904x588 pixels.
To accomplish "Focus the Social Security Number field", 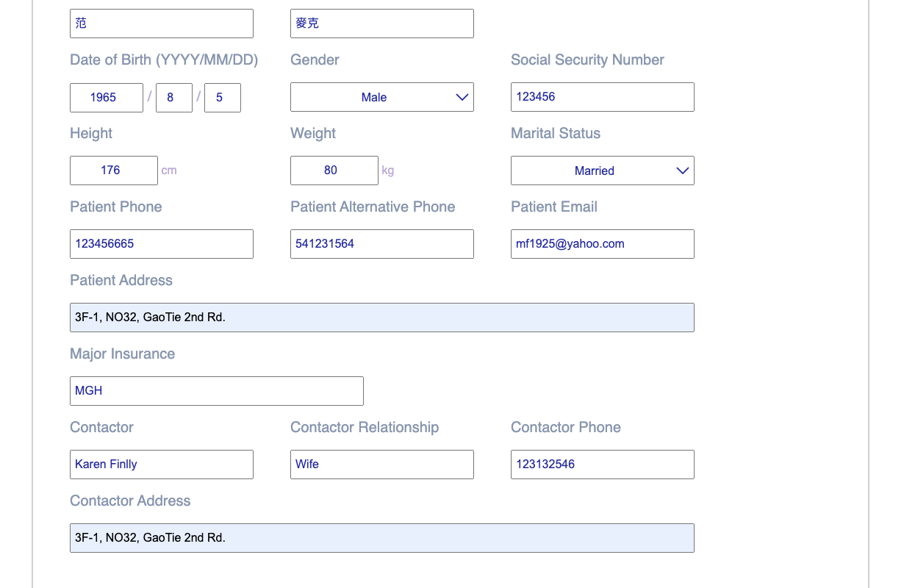I will [603, 97].
